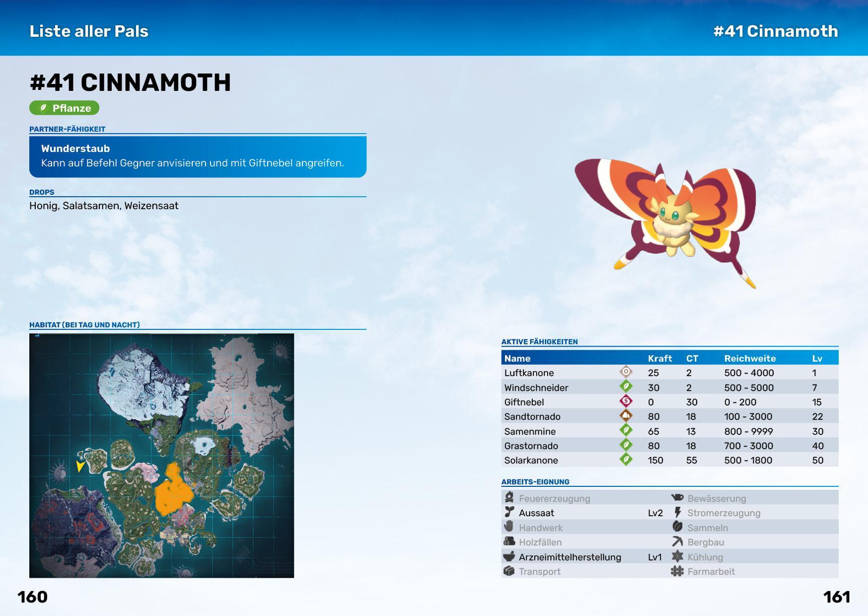
Task: Select the Aussaat sprout icon
Action: point(509,512)
